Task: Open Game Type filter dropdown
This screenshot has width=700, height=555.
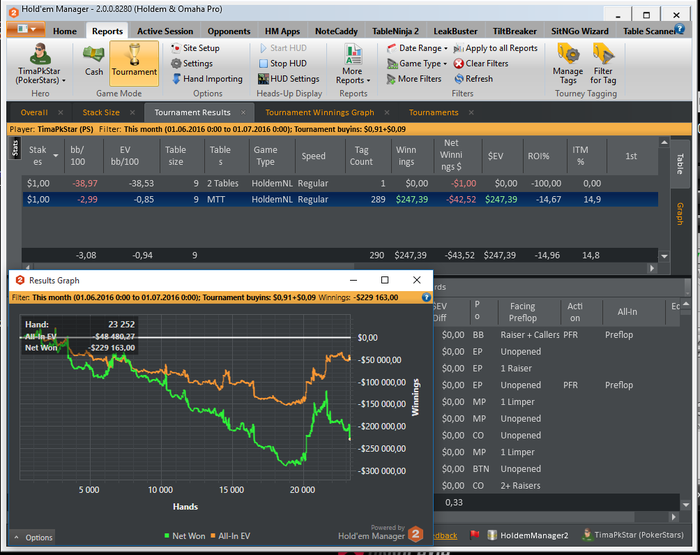Action: [417, 63]
